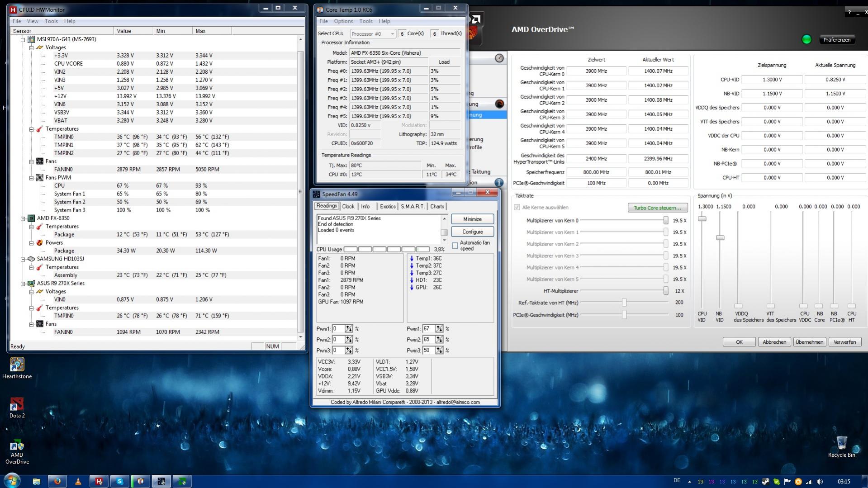
Task: Switch to SpeedFan Clock tab
Action: click(x=348, y=206)
